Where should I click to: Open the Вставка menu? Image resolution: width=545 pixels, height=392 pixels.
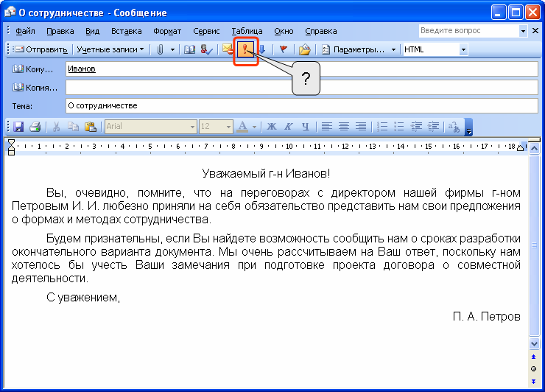(126, 31)
